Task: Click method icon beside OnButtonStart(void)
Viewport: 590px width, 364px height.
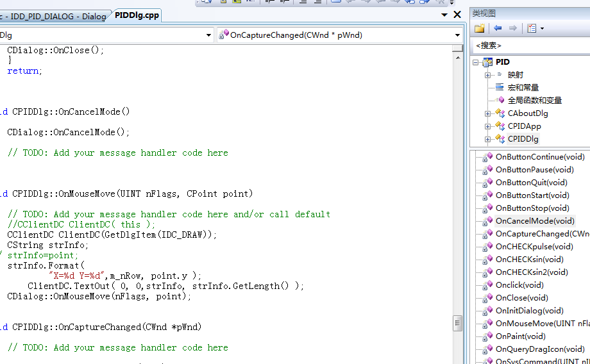Action: (x=487, y=195)
